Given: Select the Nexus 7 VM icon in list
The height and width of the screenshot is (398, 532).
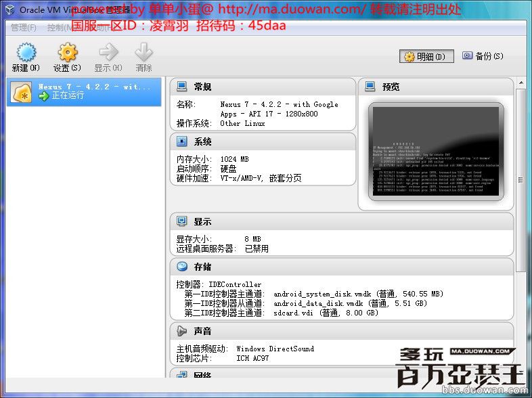Looking at the screenshot, I should (22, 92).
